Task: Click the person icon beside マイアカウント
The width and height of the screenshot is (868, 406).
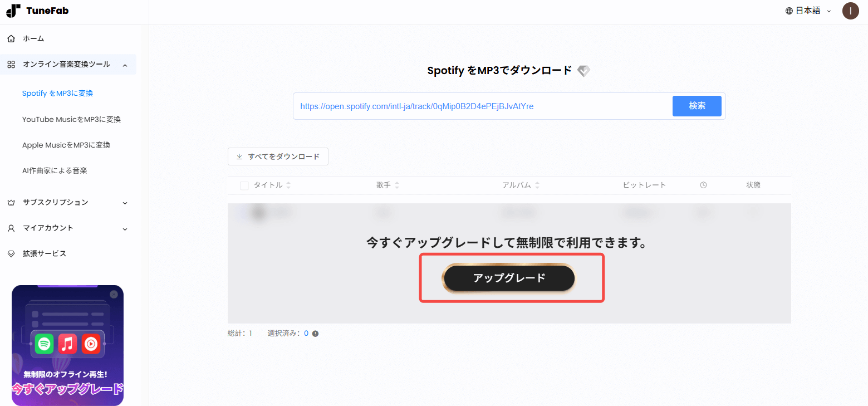Action: click(x=11, y=228)
